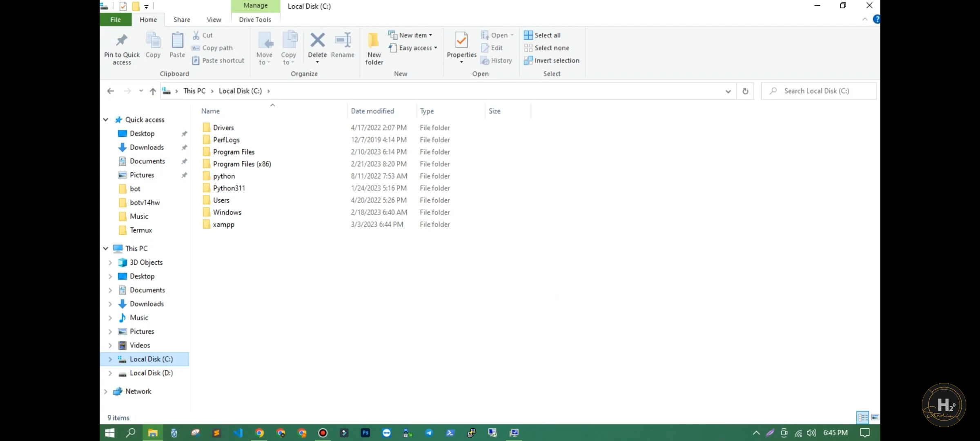Open recent locations dropdown arrow
The image size is (980, 441).
click(x=141, y=91)
